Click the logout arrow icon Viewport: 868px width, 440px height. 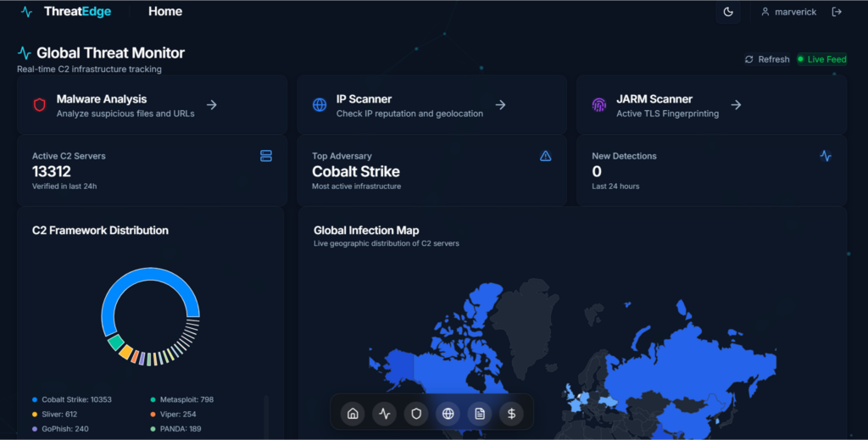[x=837, y=12]
